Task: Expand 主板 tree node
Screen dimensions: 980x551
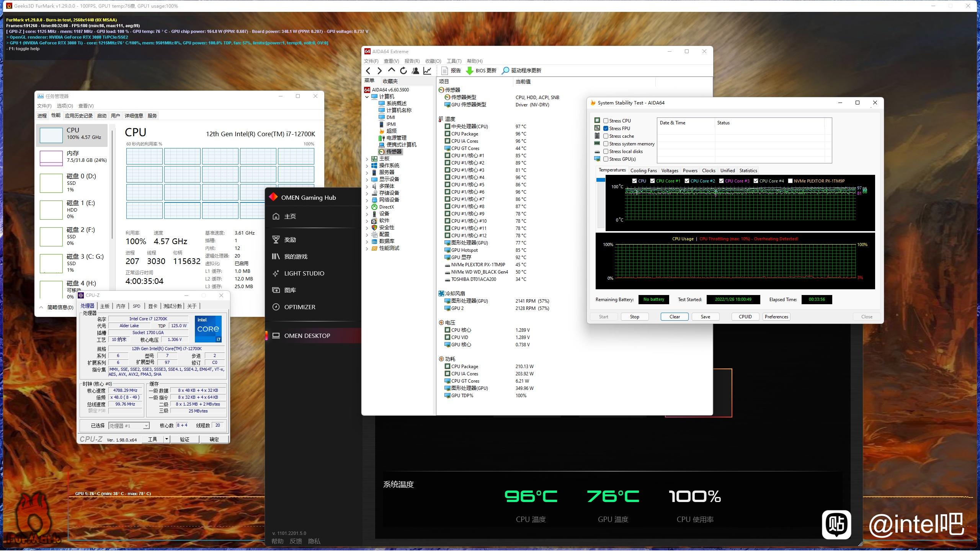Action: pyautogui.click(x=367, y=159)
